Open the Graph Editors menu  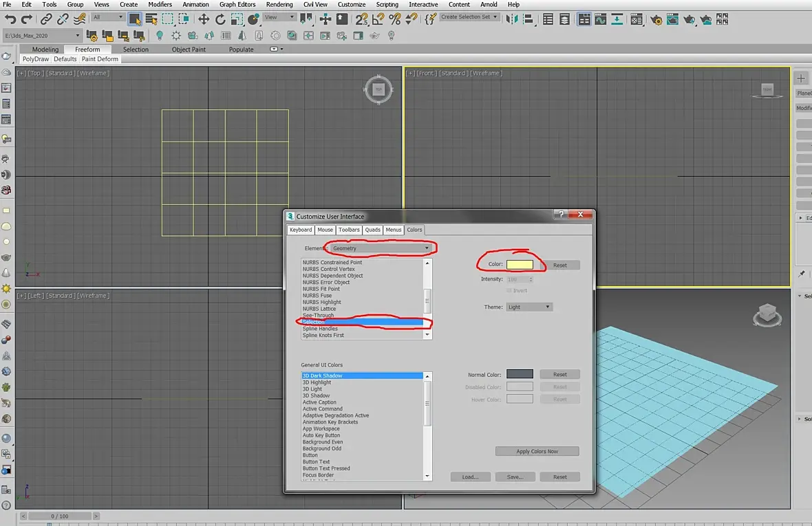(237, 4)
